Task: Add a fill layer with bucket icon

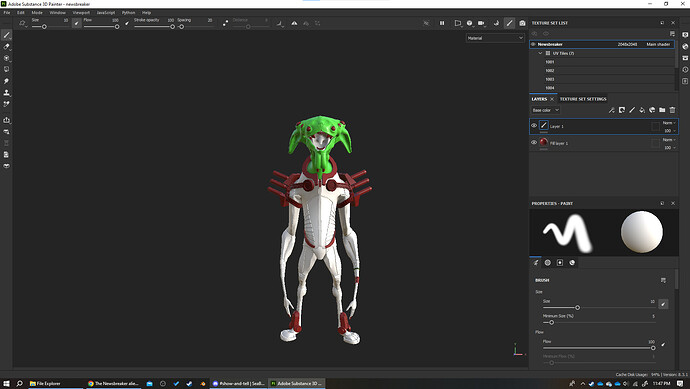Action: pyautogui.click(x=642, y=110)
